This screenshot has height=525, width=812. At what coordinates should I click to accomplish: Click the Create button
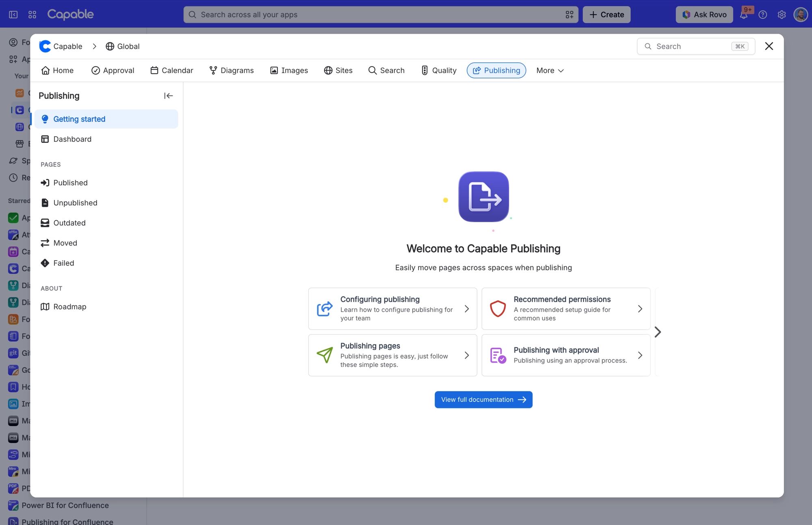point(607,15)
